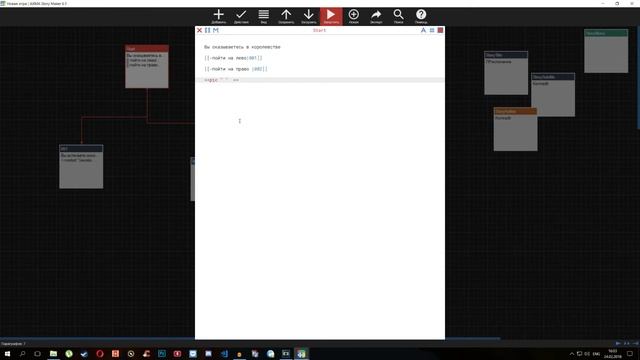Select the red Start node on canvas
Screen dimensions: 640x360
click(x=147, y=67)
